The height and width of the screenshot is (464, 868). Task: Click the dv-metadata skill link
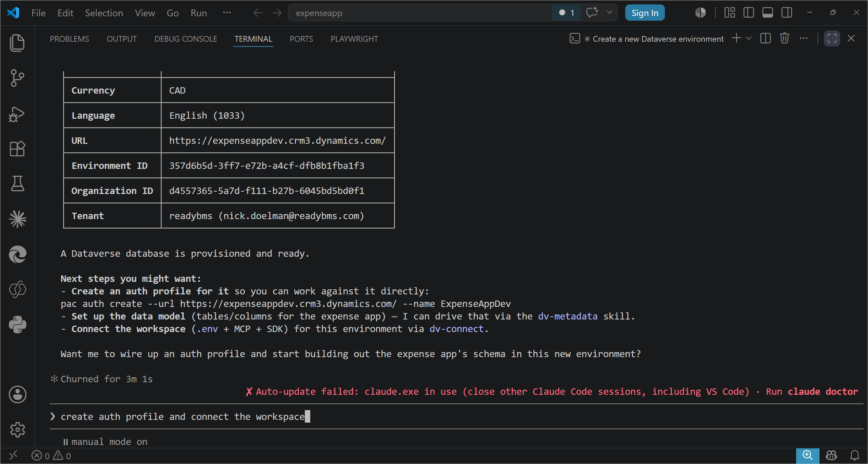[568, 316]
